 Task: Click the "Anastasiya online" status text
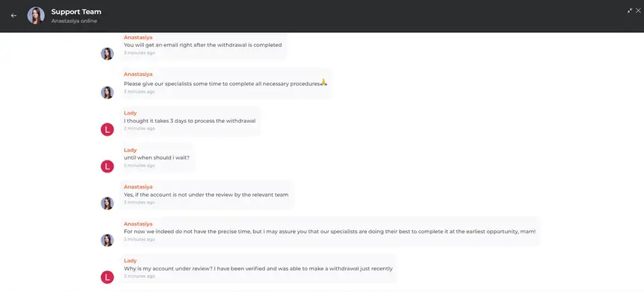tap(73, 21)
